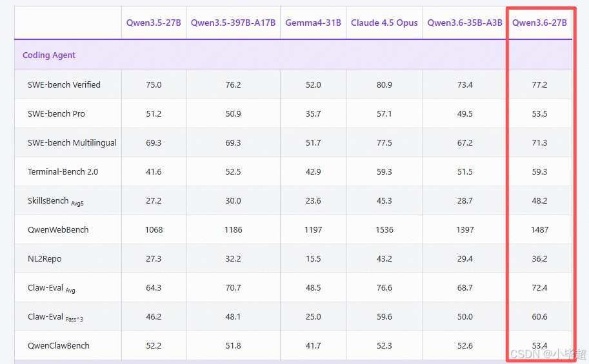This screenshot has height=364, width=589.
Task: Click value 41.6 in Terminal-Bench 2.0 row
Action: pos(154,172)
